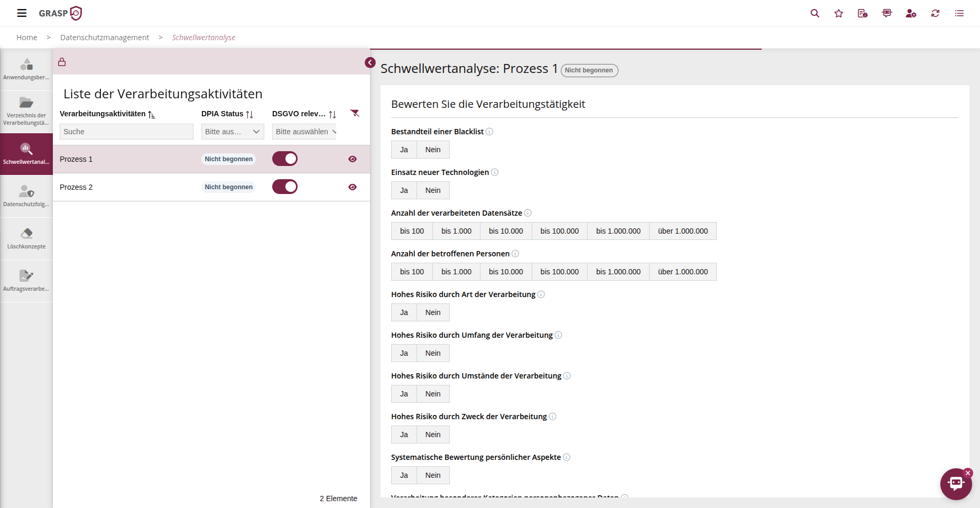
Task: Open the search magnifier in top bar
Action: (815, 13)
